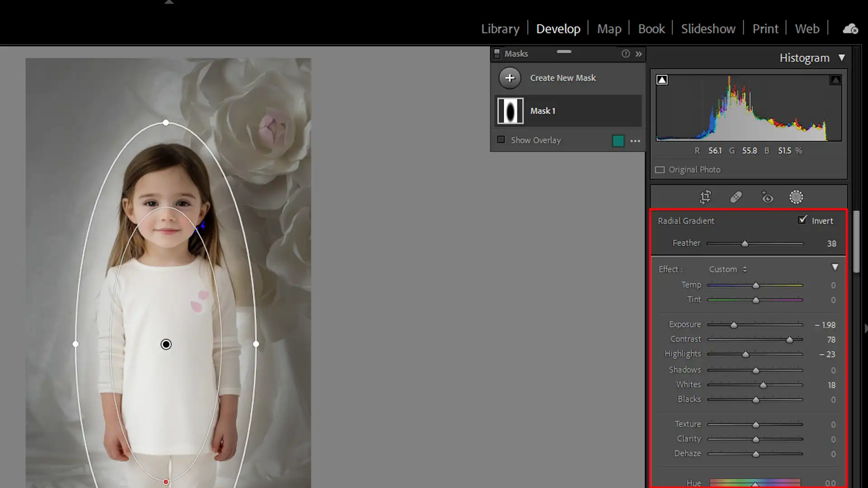This screenshot has width=868, height=488.
Task: Switch to the Web module
Action: point(807,29)
